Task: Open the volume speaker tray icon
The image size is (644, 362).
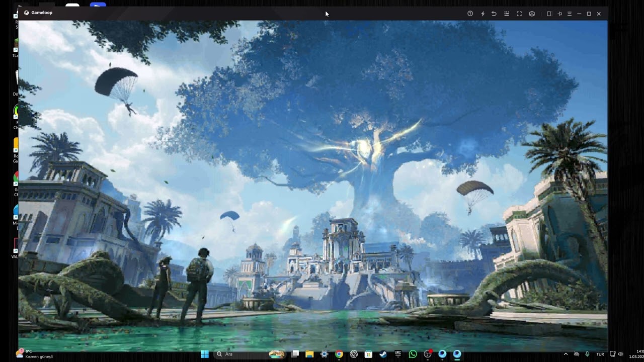Action: [x=620, y=354]
